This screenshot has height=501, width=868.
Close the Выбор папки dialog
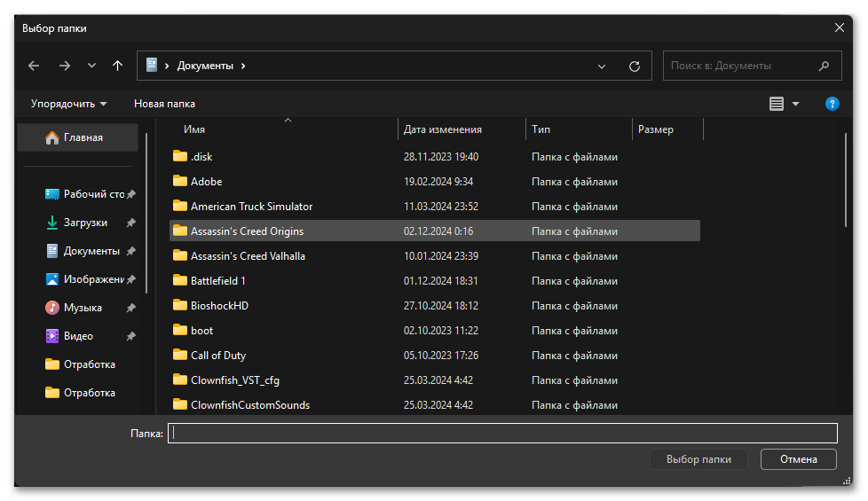pos(840,27)
